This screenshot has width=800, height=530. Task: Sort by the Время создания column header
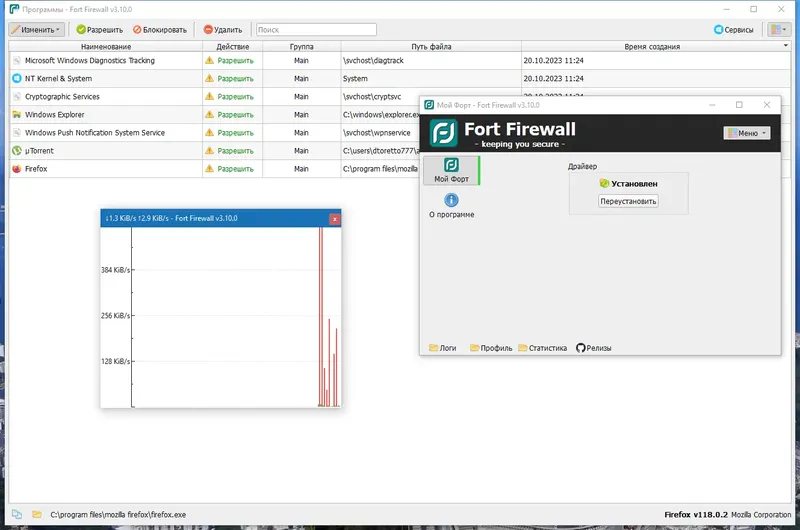coord(652,46)
